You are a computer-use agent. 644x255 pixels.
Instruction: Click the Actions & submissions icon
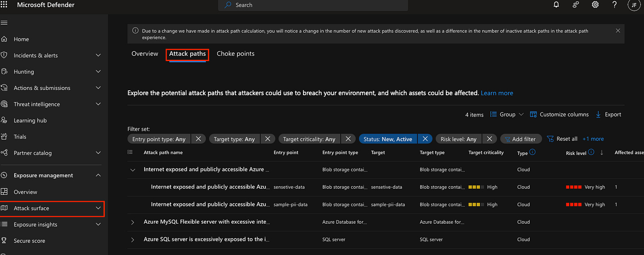tap(4, 88)
